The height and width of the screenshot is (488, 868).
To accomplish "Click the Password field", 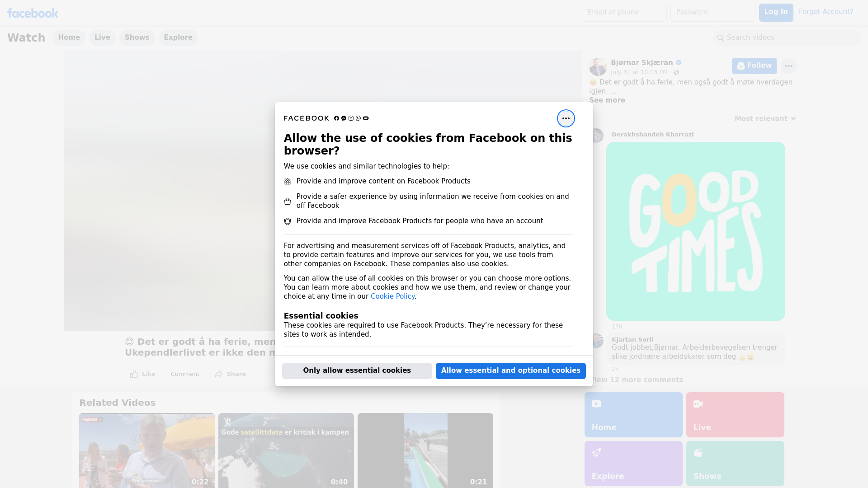I will point(713,13).
